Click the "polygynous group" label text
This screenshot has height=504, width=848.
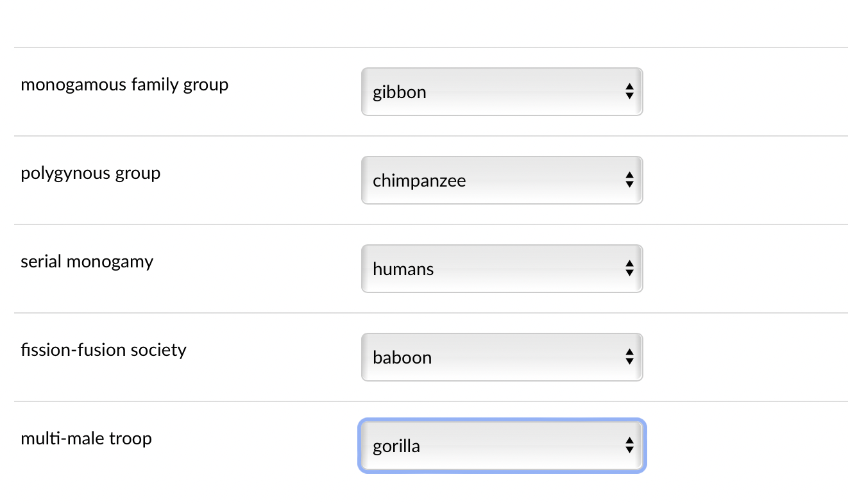click(90, 172)
